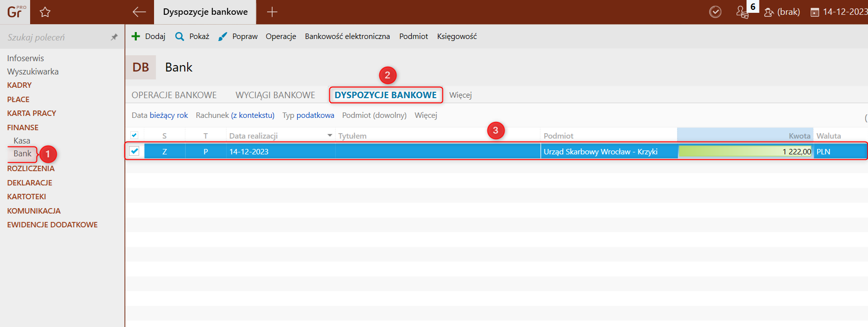Click the magnifier Pokaż icon

click(x=180, y=36)
